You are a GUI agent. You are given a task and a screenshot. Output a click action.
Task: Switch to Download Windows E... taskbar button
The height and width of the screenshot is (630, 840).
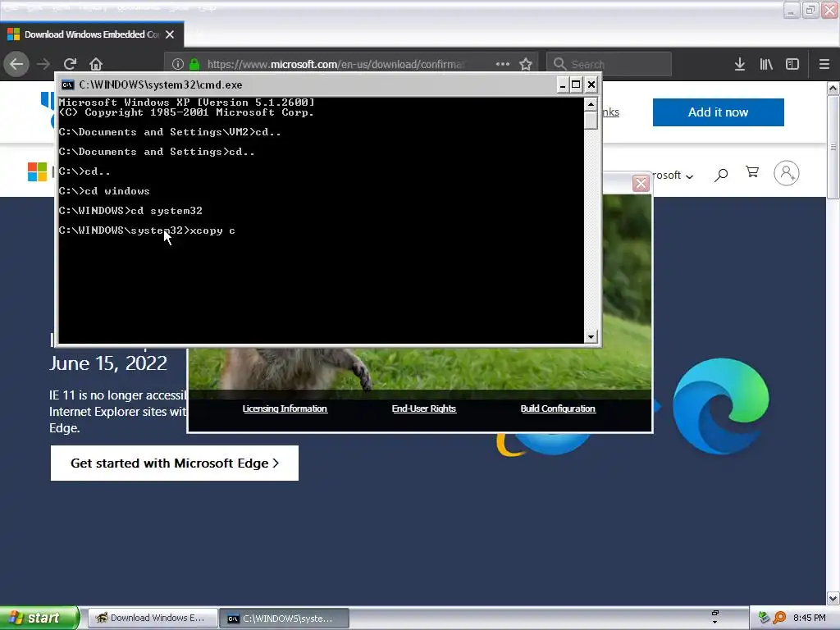click(x=153, y=619)
